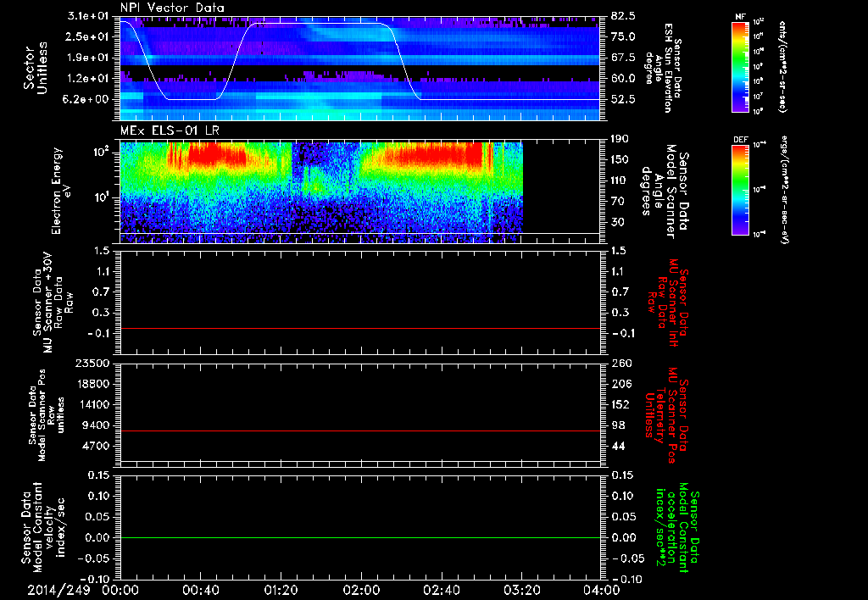Viewport: 868px width, 600px height.
Task: Click the NF color bar legend
Action: coord(741,67)
